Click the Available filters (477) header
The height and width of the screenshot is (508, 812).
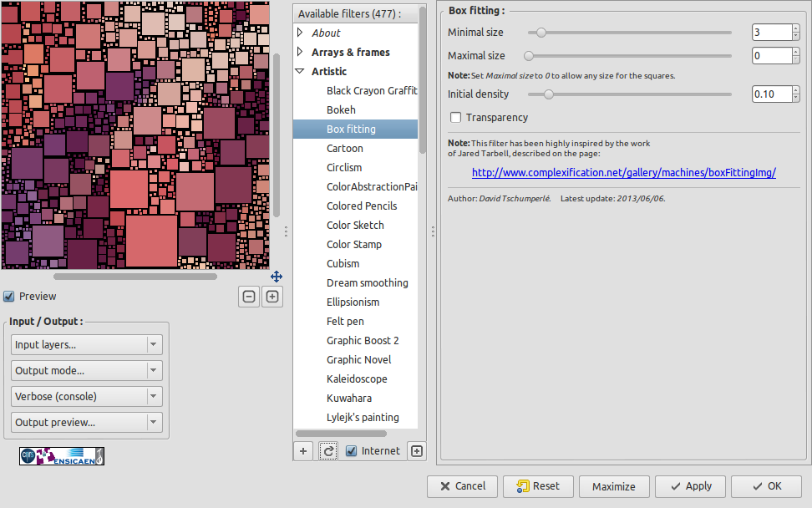pyautogui.click(x=355, y=14)
